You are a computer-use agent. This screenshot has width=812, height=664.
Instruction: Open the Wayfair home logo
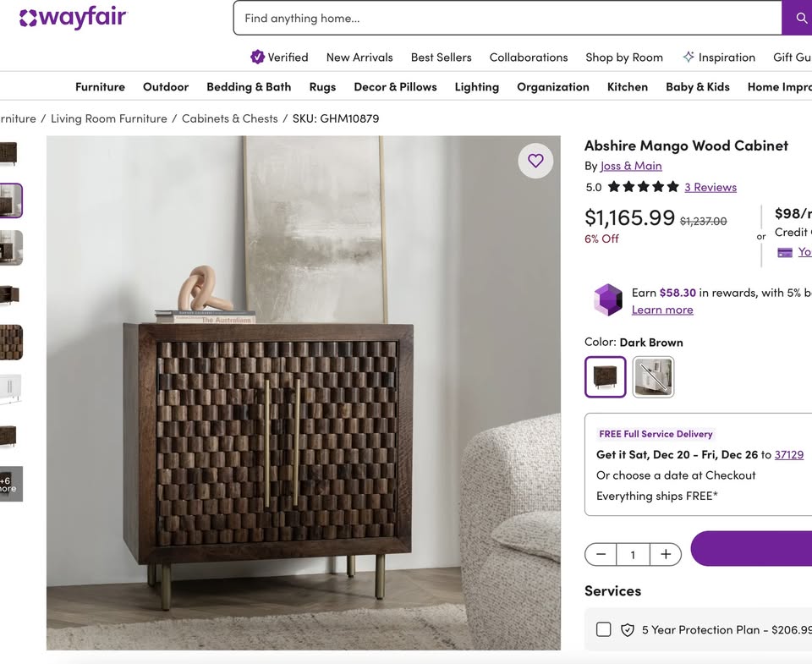tap(73, 18)
